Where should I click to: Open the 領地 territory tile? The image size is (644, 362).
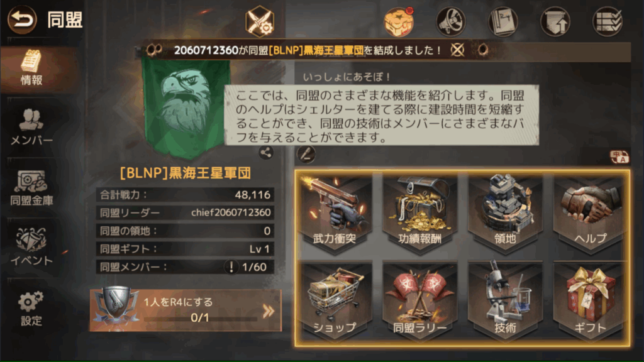coord(505,214)
